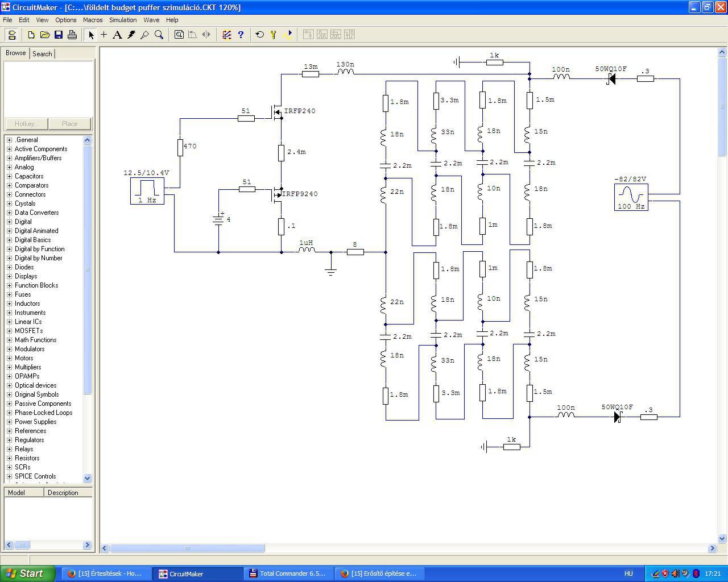Expand the Active Components category
Viewport: 728px width, 582px height.
click(9, 149)
